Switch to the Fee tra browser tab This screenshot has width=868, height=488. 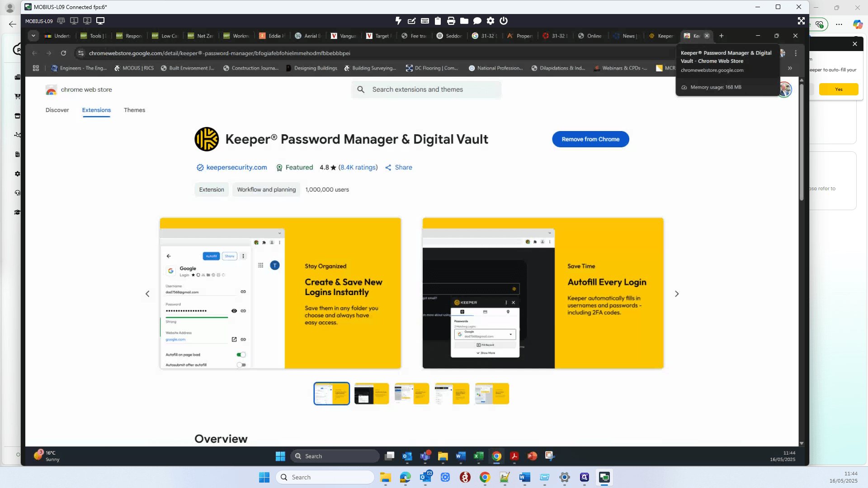point(415,36)
